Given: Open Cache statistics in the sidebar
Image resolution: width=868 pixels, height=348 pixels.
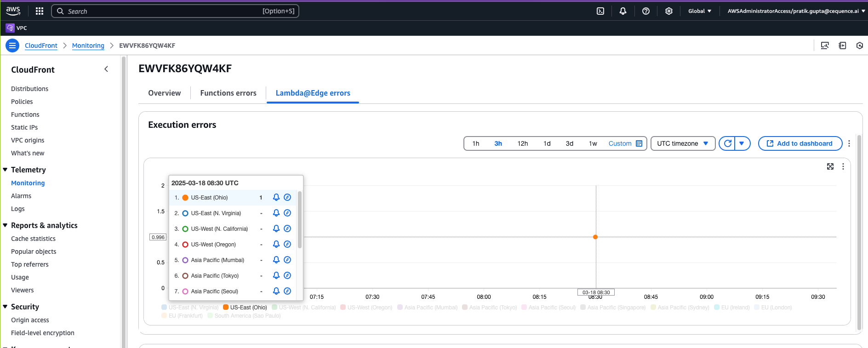Looking at the screenshot, I should coord(34,239).
